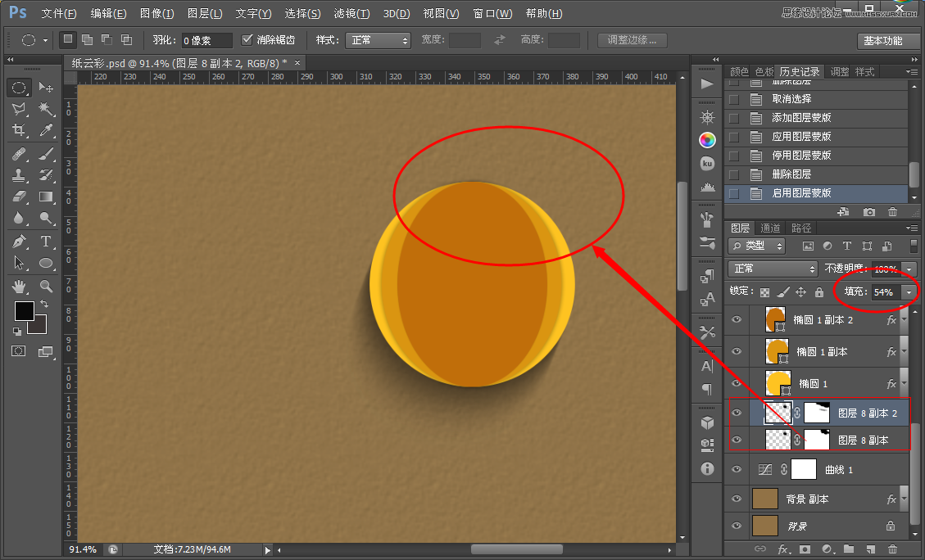Open the opacity (不透明度) dropdown arrow
Image resolution: width=925 pixels, height=560 pixels.
(x=909, y=269)
